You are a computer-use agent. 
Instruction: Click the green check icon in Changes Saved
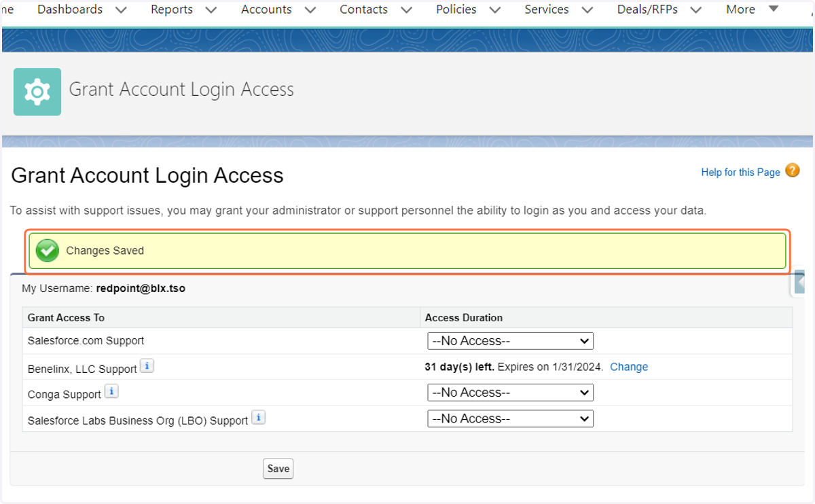pos(48,251)
